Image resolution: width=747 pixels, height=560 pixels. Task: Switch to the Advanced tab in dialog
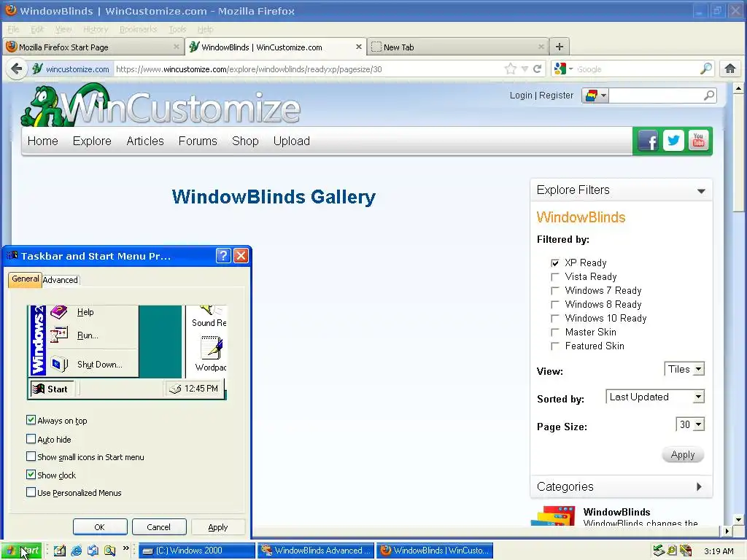[x=60, y=280]
